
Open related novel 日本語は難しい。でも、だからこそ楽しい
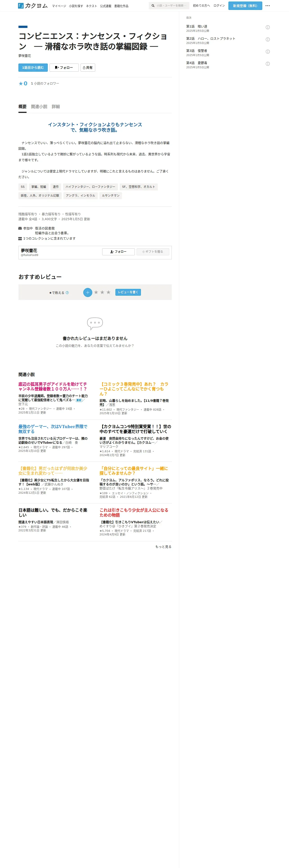pos(53,512)
